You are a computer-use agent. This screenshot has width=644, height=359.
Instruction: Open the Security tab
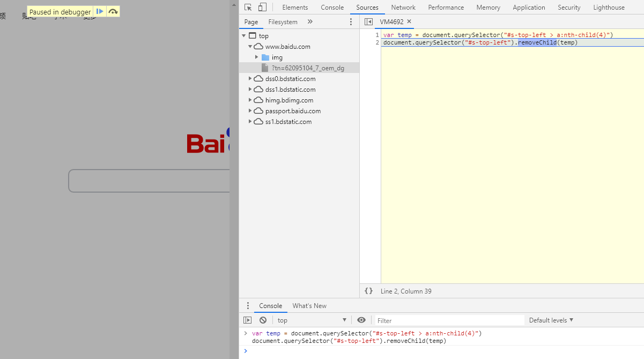tap(569, 8)
